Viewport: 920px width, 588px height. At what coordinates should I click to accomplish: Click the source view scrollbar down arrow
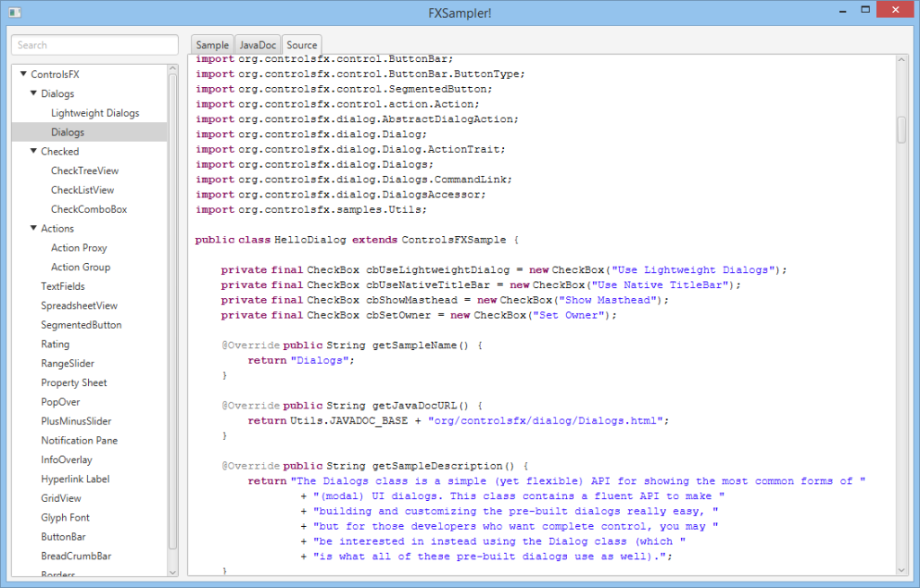(x=901, y=570)
